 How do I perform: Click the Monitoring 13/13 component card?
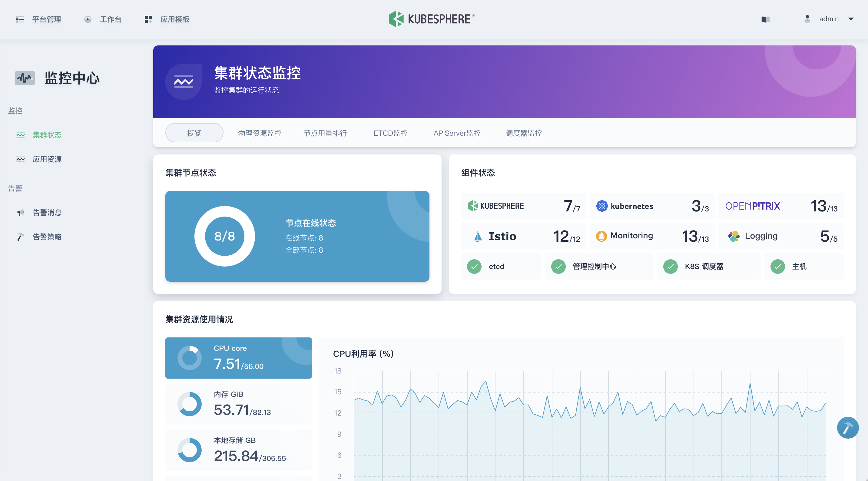pyautogui.click(x=652, y=236)
